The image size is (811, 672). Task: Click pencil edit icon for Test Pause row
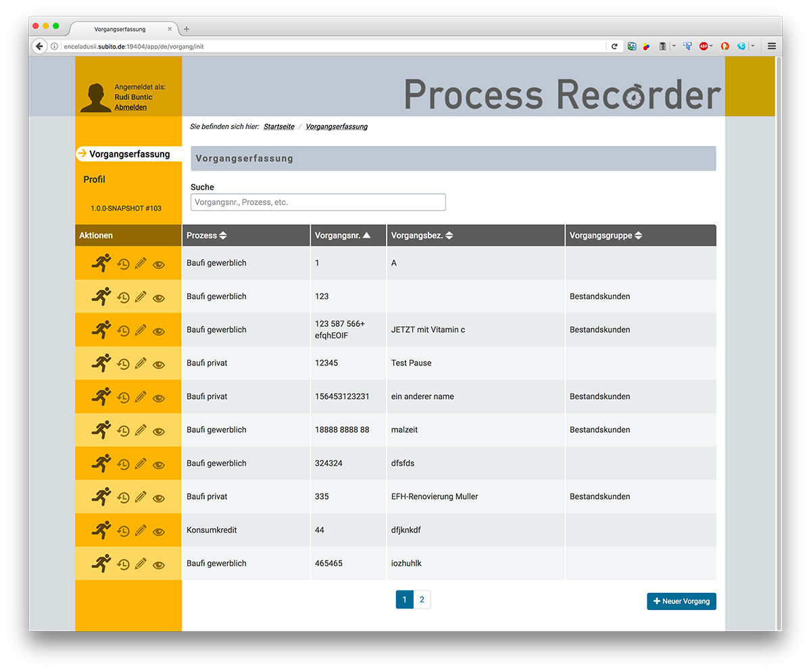[x=141, y=363]
